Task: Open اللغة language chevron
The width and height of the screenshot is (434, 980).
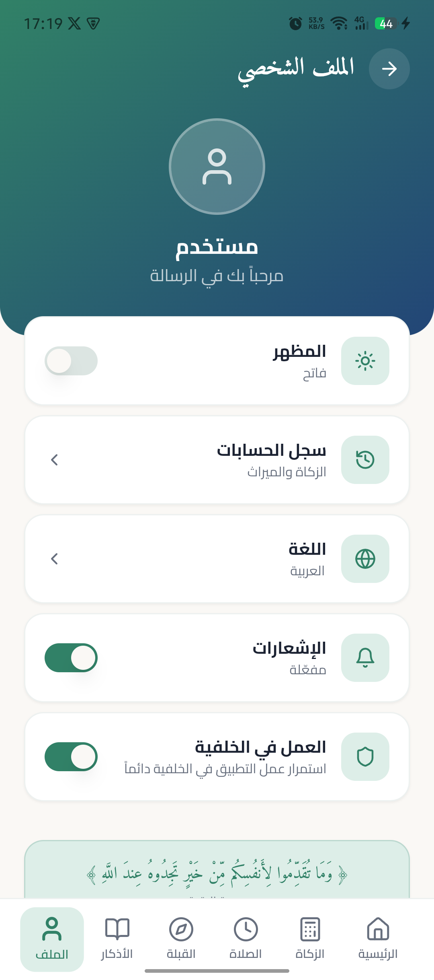Action: [x=55, y=558]
